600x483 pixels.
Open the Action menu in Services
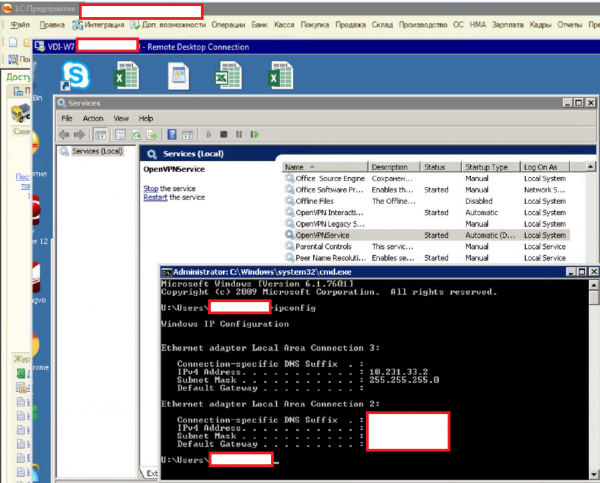tap(93, 118)
